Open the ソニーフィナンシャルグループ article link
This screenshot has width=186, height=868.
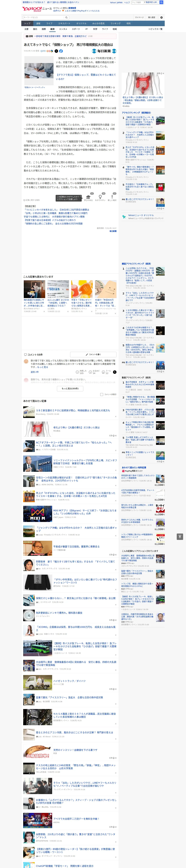click(x=85, y=462)
